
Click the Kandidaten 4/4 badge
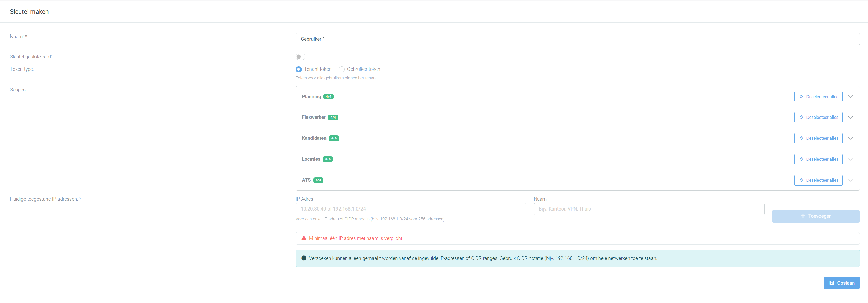pyautogui.click(x=334, y=138)
